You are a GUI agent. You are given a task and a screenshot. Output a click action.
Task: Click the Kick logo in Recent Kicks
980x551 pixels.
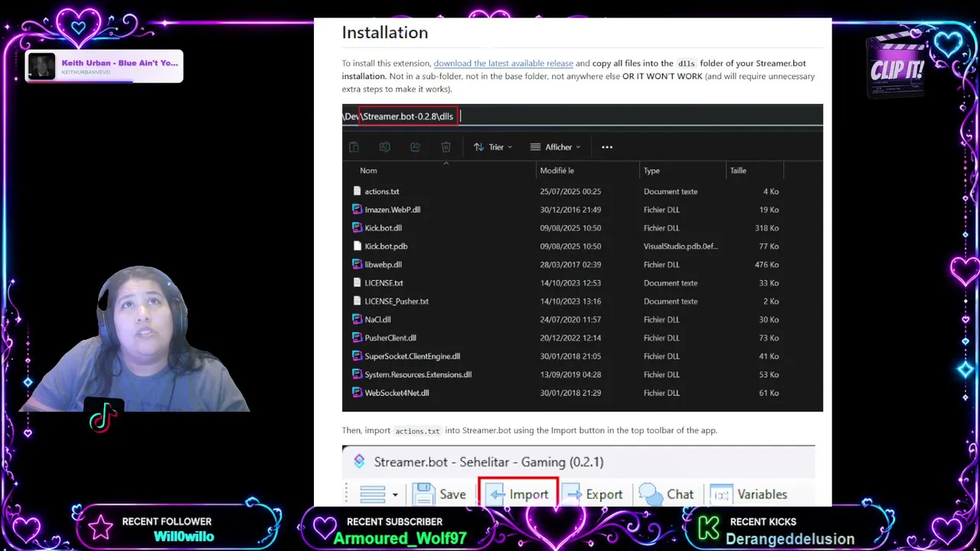tap(708, 528)
